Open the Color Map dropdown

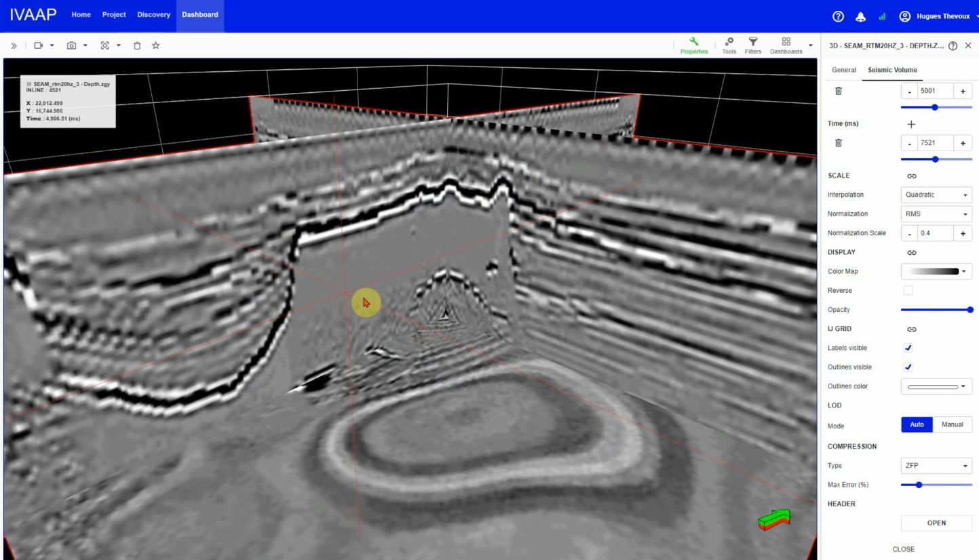click(936, 271)
